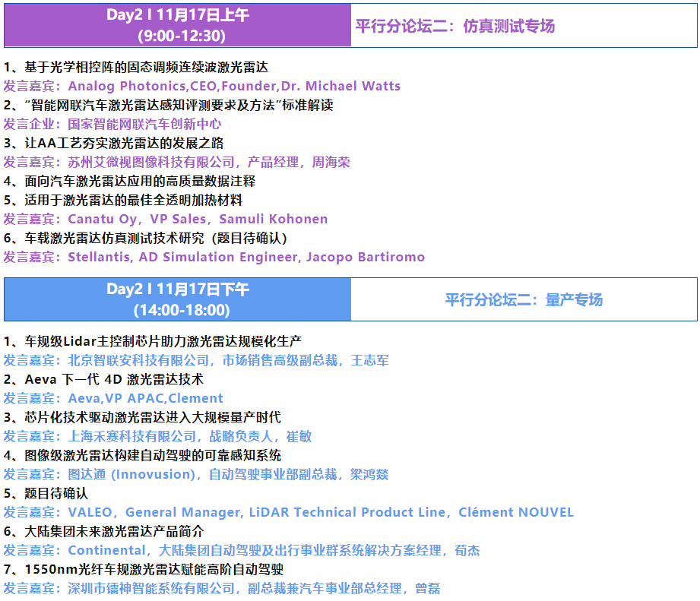Click topic 车载激光雷达仿真测试技术研究（题目待确认）
This screenshot has height=601, width=700.
[x=145, y=238]
